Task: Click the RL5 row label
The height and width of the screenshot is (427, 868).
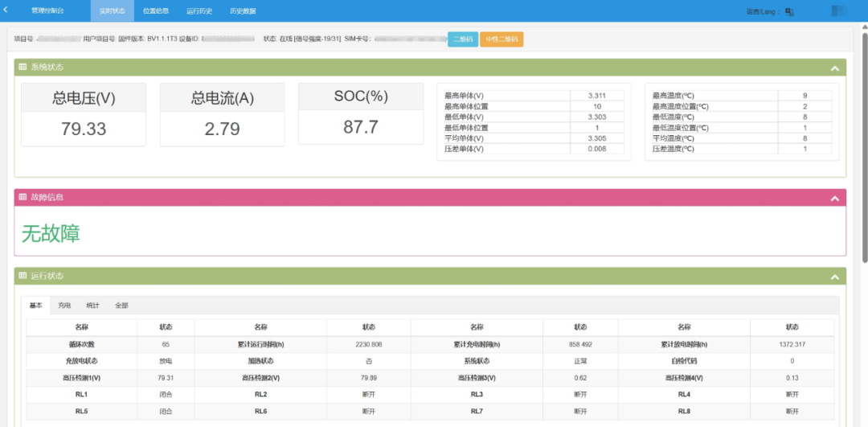Action: (81, 412)
